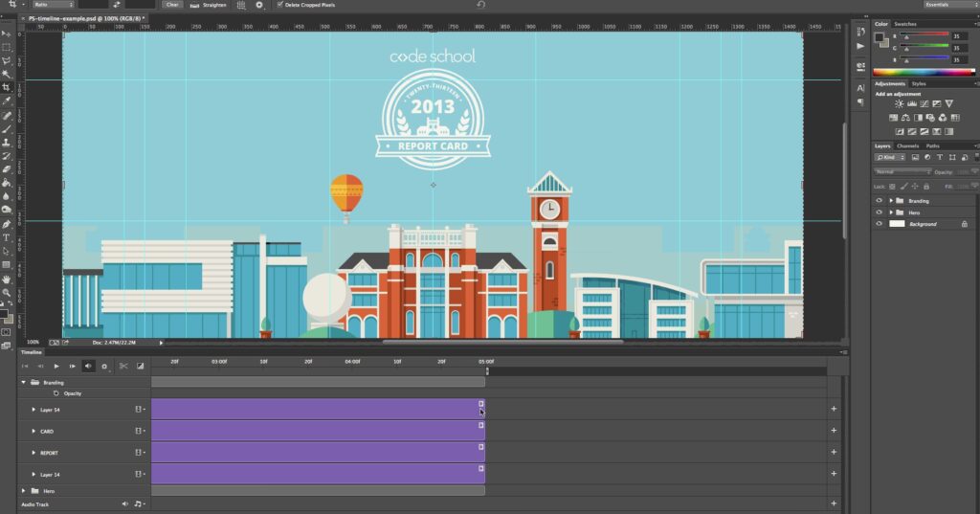Open the timeline settings gear icon
This screenshot has height=514, width=980.
point(103,366)
